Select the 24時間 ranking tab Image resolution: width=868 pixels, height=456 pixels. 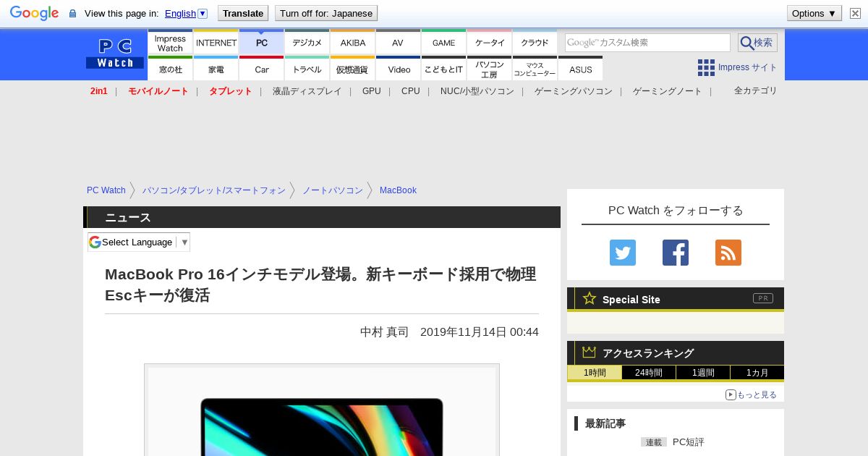pyautogui.click(x=649, y=373)
